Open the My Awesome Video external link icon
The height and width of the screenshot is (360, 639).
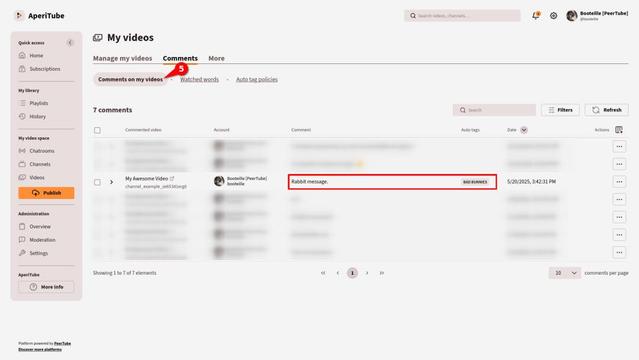click(172, 179)
